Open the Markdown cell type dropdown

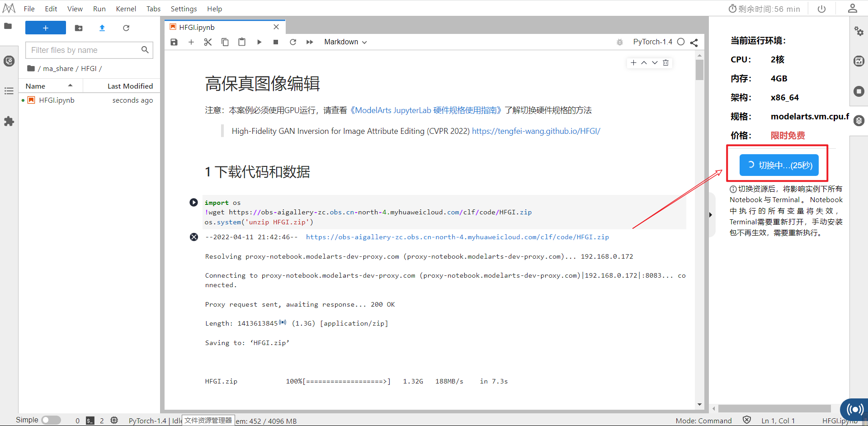point(345,42)
